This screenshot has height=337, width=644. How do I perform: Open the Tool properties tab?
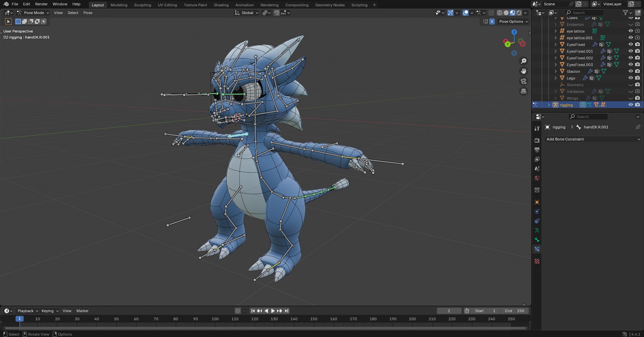tap(537, 128)
